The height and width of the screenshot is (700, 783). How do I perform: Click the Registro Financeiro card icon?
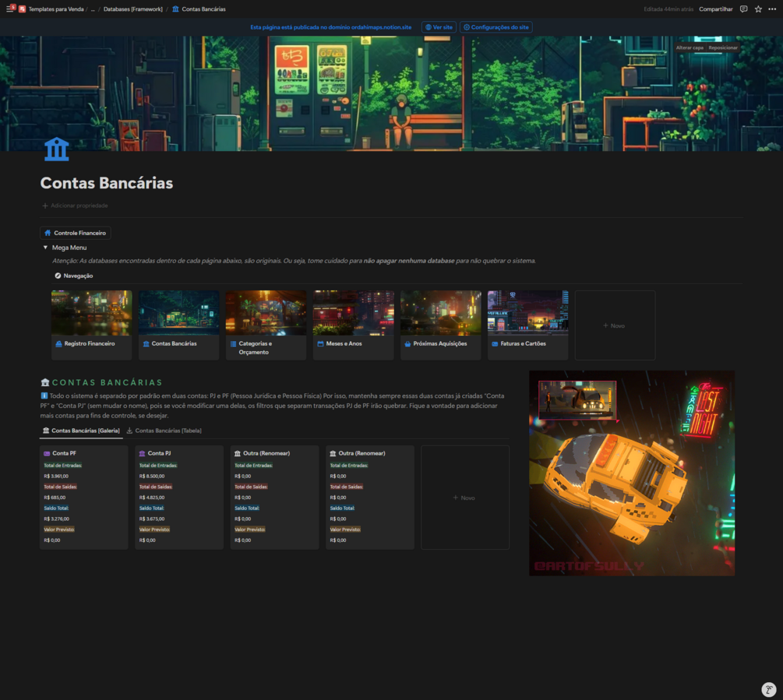(x=58, y=343)
